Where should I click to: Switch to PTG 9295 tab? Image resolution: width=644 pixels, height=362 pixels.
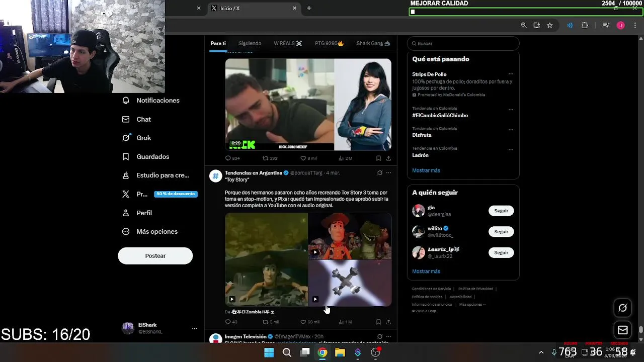[x=329, y=44]
